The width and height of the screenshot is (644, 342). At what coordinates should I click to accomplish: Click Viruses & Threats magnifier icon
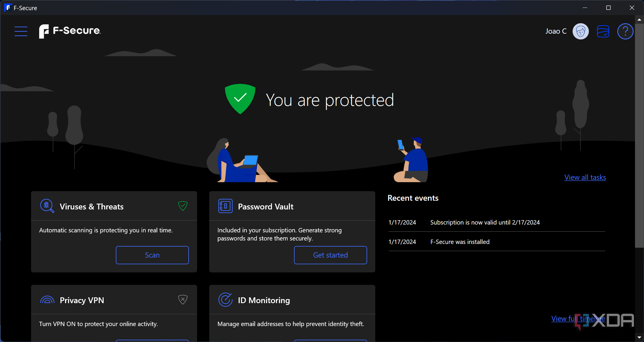click(47, 206)
